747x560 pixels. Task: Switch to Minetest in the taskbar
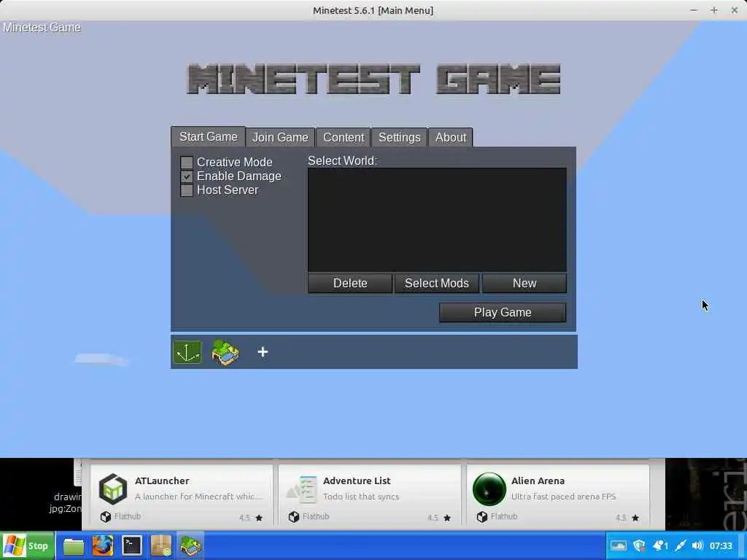pyautogui.click(x=190, y=545)
